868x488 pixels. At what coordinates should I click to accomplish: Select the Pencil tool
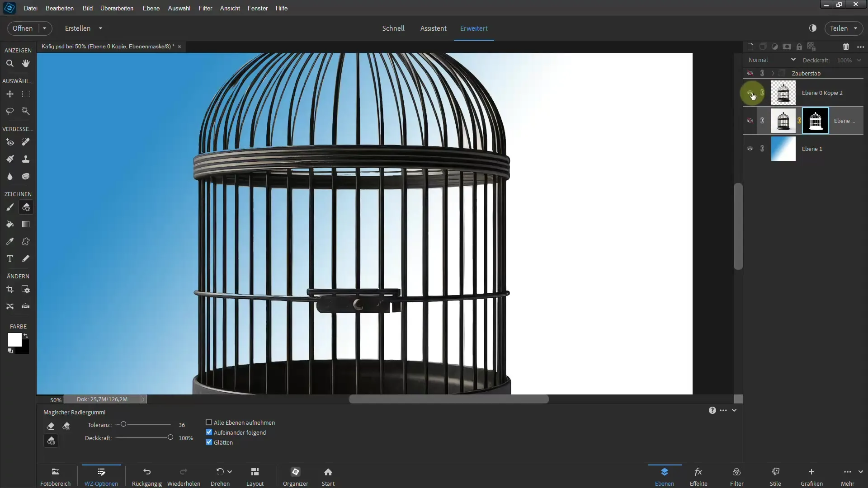pyautogui.click(x=26, y=258)
